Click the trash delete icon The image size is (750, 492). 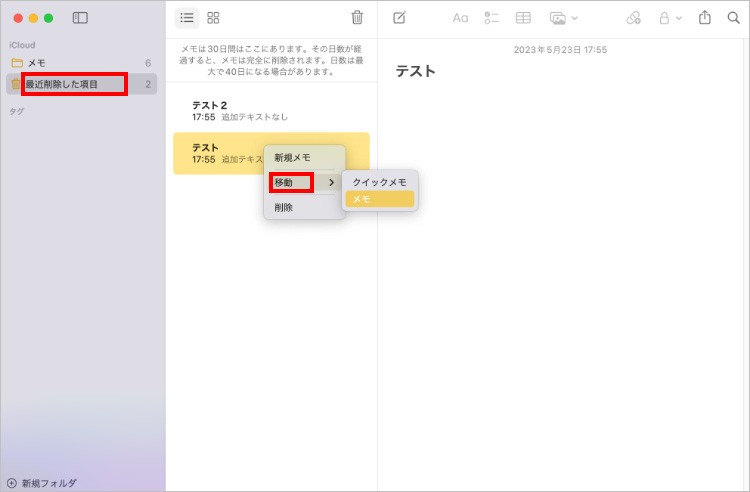(x=357, y=18)
